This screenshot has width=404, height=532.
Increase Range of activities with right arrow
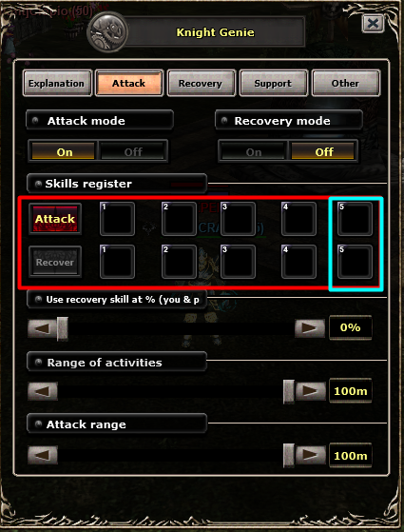[x=310, y=391]
